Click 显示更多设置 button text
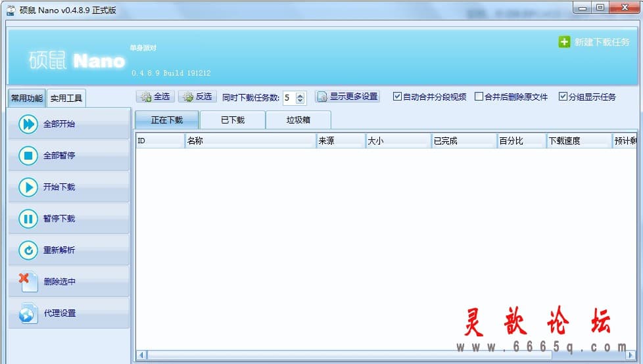Screen dimensions: 643x364 pos(354,97)
